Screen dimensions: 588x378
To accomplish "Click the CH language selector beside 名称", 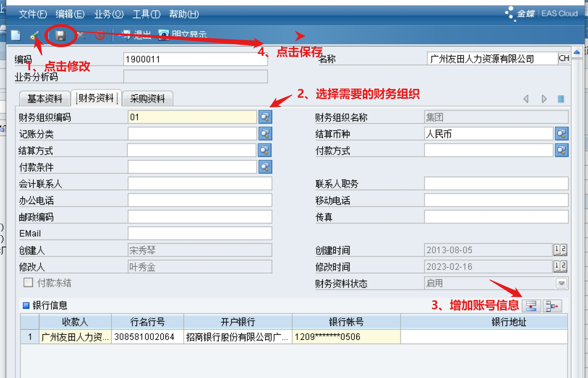I will [x=564, y=59].
